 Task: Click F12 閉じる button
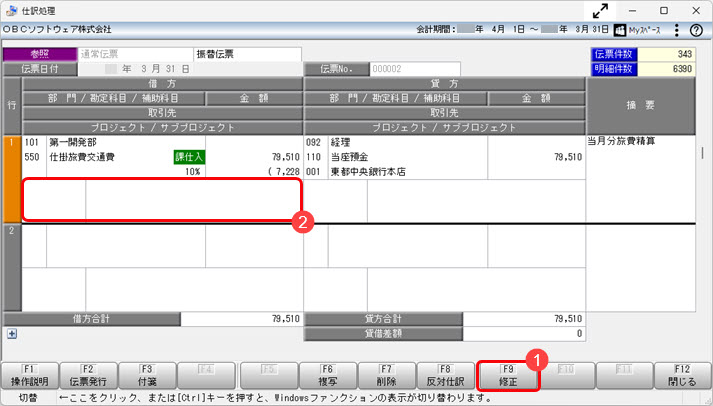[x=682, y=376]
